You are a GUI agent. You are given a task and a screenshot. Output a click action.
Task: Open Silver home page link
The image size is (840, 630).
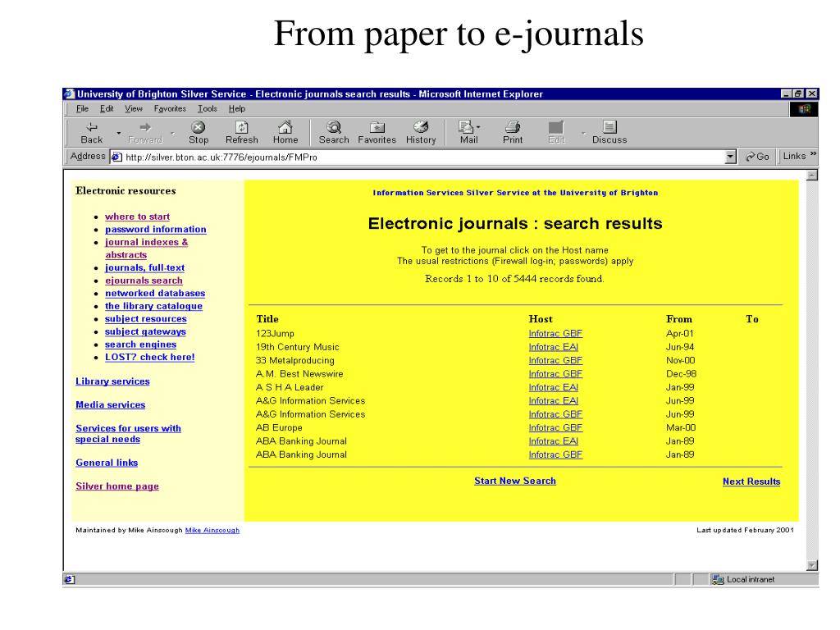[116, 486]
